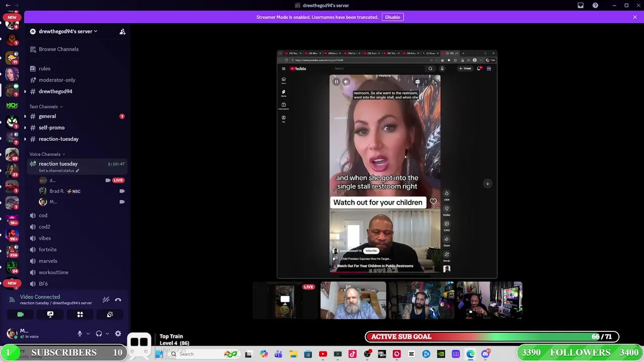The image size is (644, 362).
Task: Collapse the Voice Channels category
Action: (47, 154)
